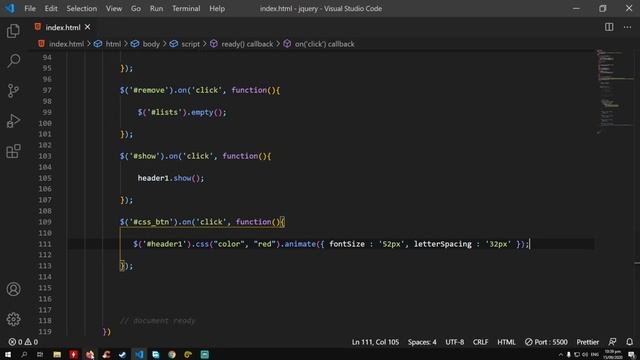
Task: Open the Run and Debug view
Action: (x=13, y=121)
